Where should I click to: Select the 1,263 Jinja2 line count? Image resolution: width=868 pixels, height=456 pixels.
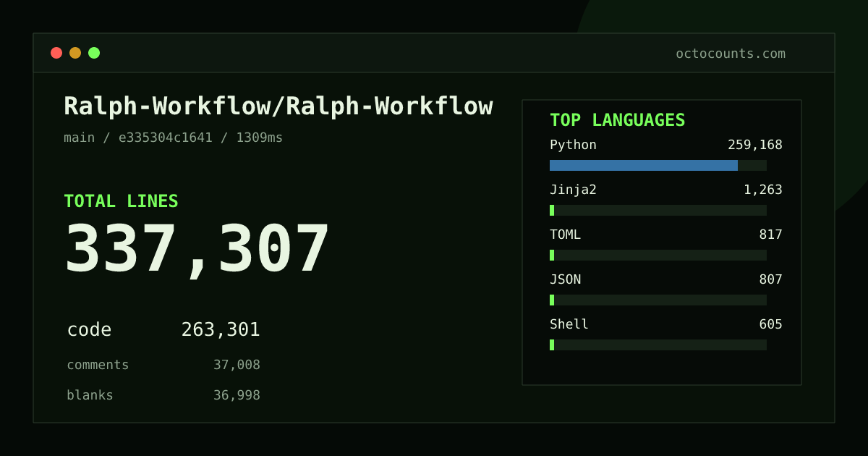pyautogui.click(x=763, y=190)
